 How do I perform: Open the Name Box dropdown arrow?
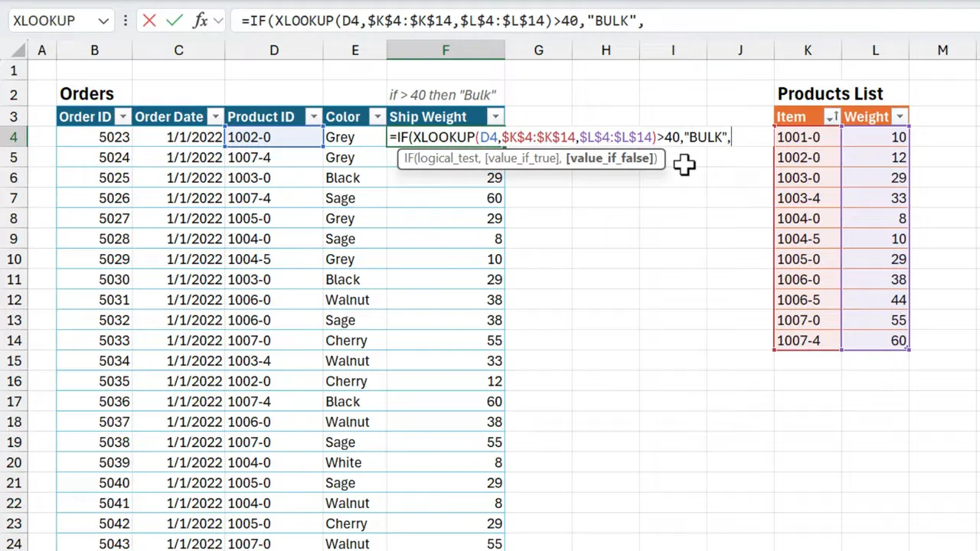click(103, 21)
